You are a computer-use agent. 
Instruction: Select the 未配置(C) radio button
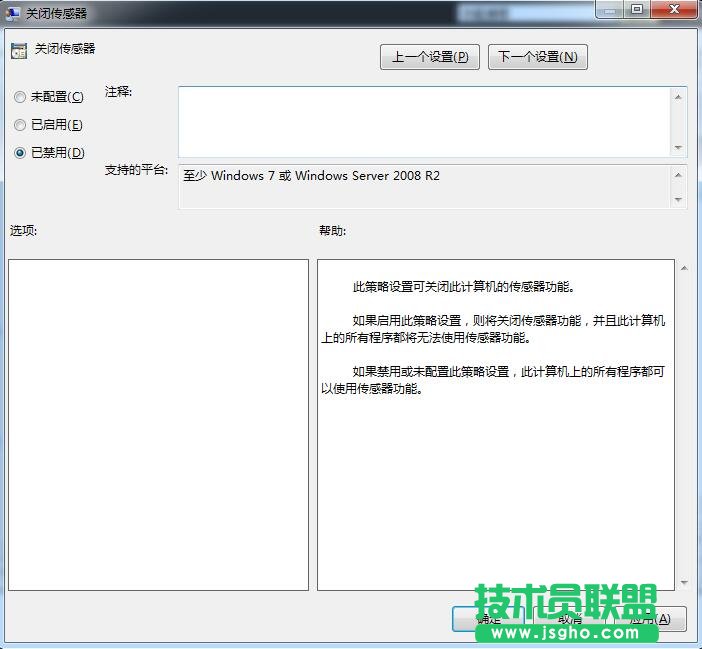click(20, 97)
